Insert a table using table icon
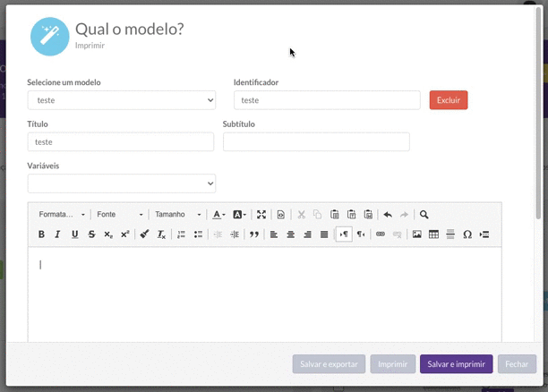The height and width of the screenshot is (392, 548). click(433, 234)
